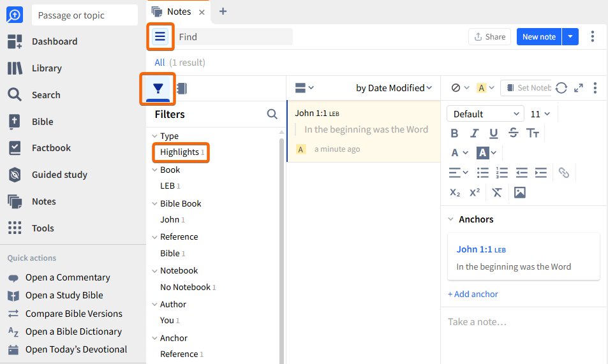
Task: Open the highlight color picker dropdown
Action: pos(485,88)
